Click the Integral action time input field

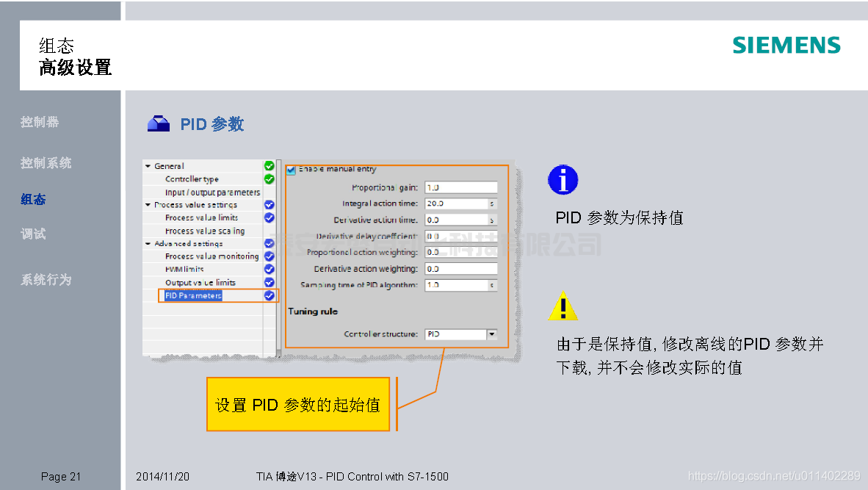coord(456,203)
